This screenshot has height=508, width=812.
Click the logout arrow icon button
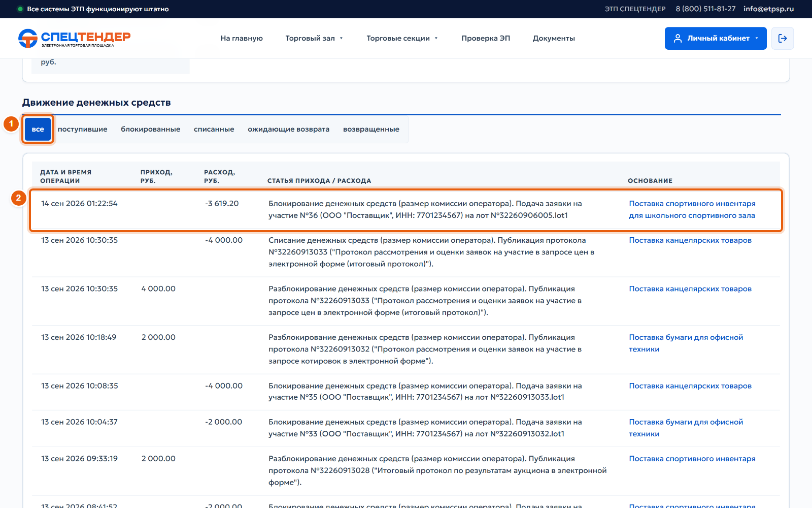(x=783, y=38)
